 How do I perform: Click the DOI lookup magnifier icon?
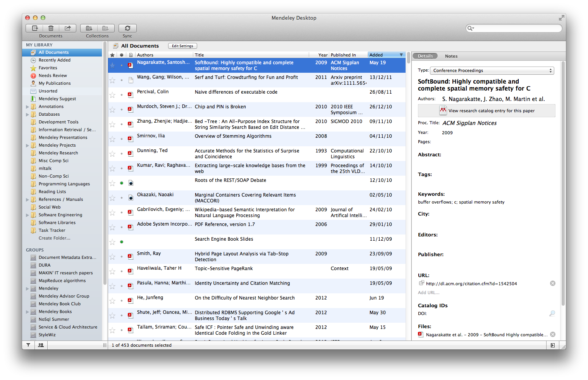click(552, 313)
